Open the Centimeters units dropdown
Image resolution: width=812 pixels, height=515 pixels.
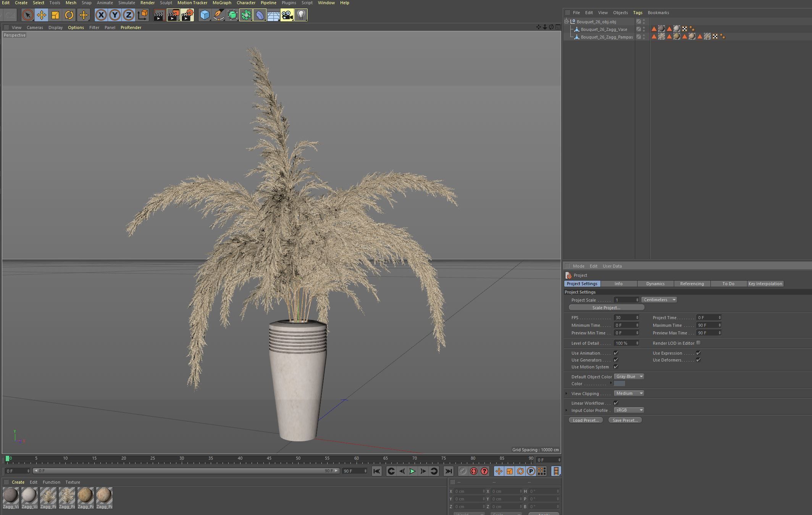click(x=659, y=300)
